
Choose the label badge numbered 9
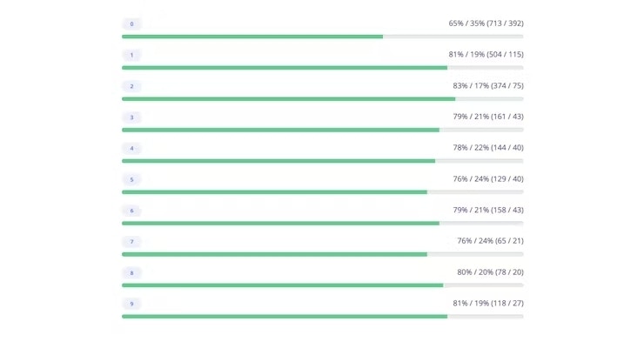click(x=131, y=304)
